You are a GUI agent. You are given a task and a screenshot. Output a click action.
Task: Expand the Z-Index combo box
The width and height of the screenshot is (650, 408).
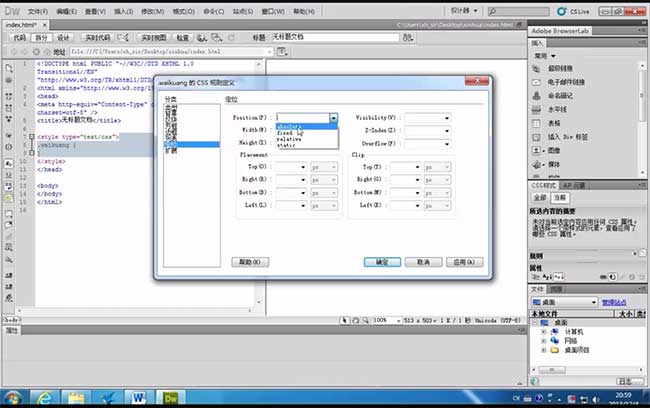[447, 130]
